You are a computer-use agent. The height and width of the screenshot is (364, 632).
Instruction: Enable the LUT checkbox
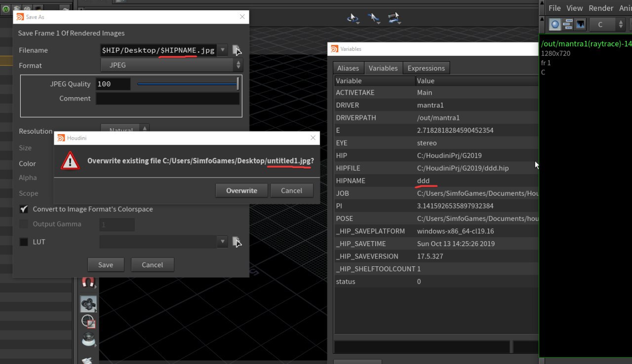(24, 242)
